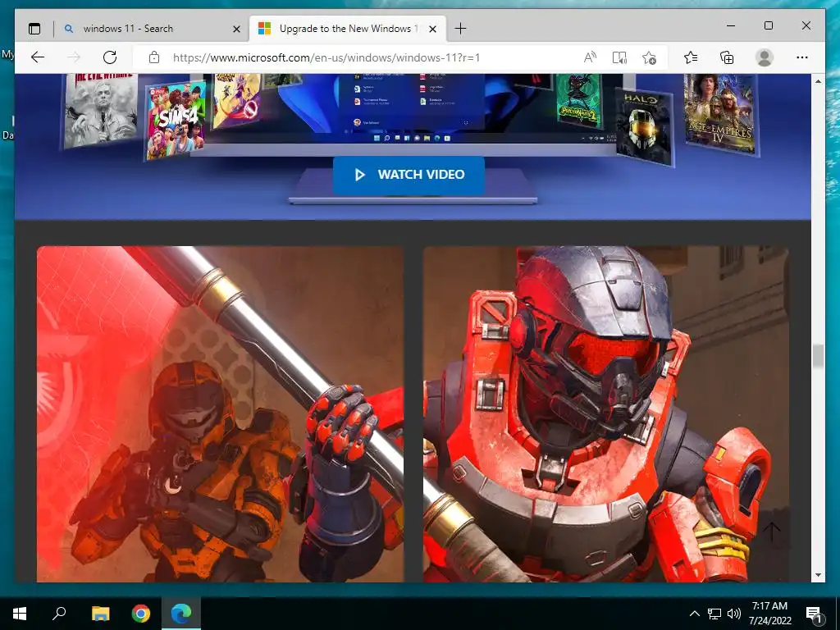This screenshot has width=840, height=630.
Task: Click the page scrollbar thumb
Action: (x=818, y=356)
